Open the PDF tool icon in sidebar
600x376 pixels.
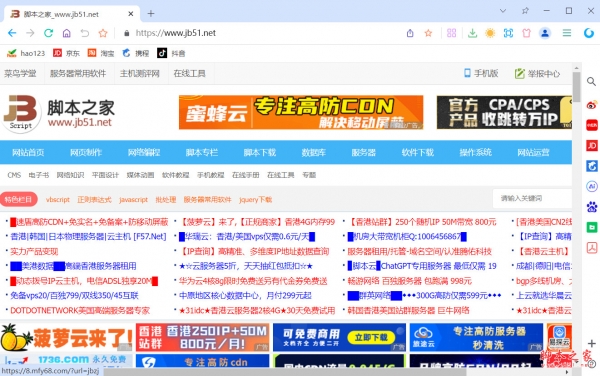click(592, 248)
